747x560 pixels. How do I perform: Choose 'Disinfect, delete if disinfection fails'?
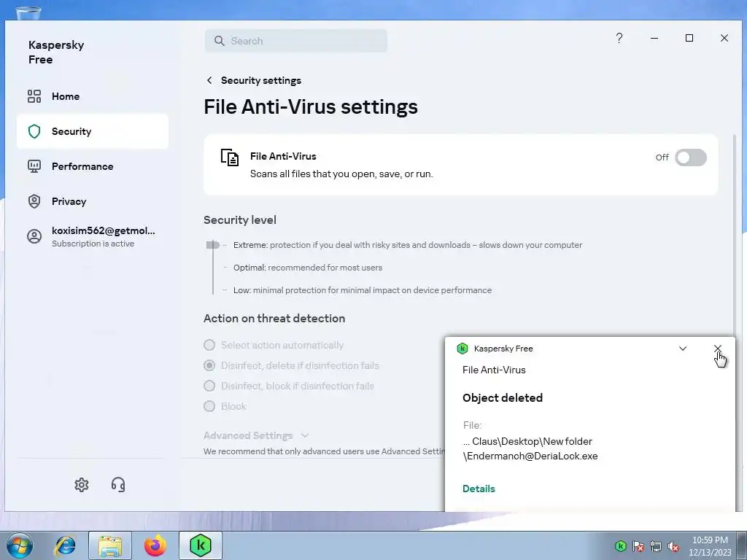(x=209, y=365)
